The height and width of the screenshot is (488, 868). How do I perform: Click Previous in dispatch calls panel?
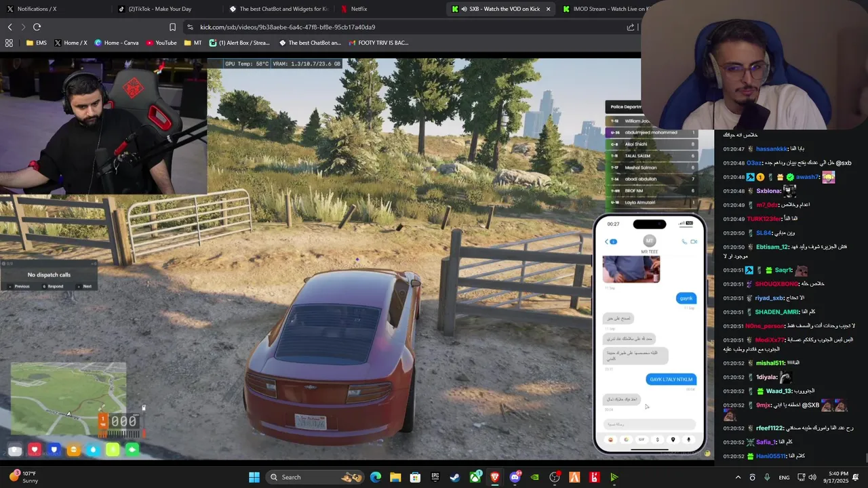click(x=19, y=286)
